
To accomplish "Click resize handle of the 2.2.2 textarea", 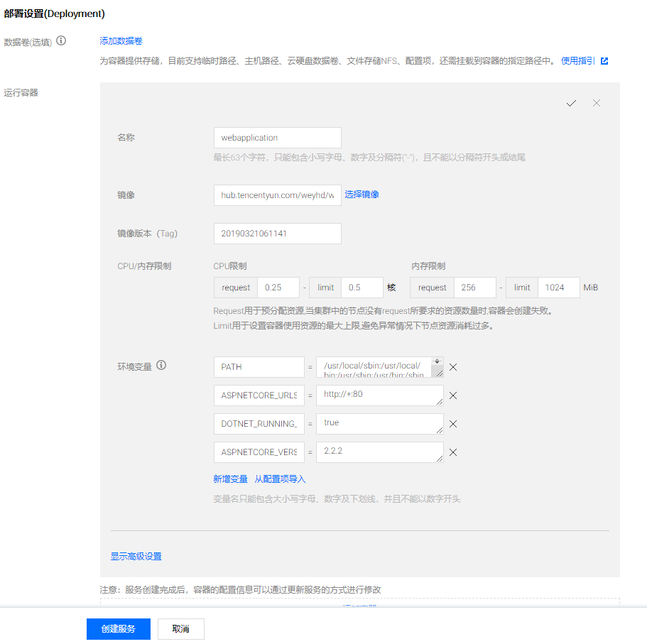I will pyautogui.click(x=440, y=459).
